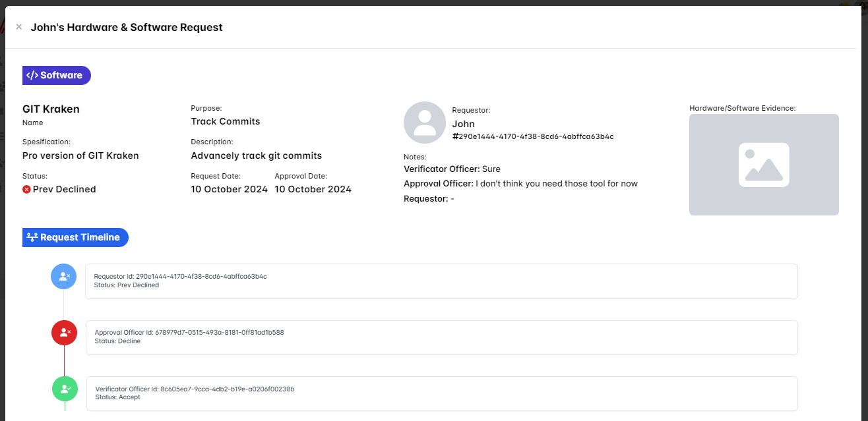Click the Software code badge

pos(57,75)
